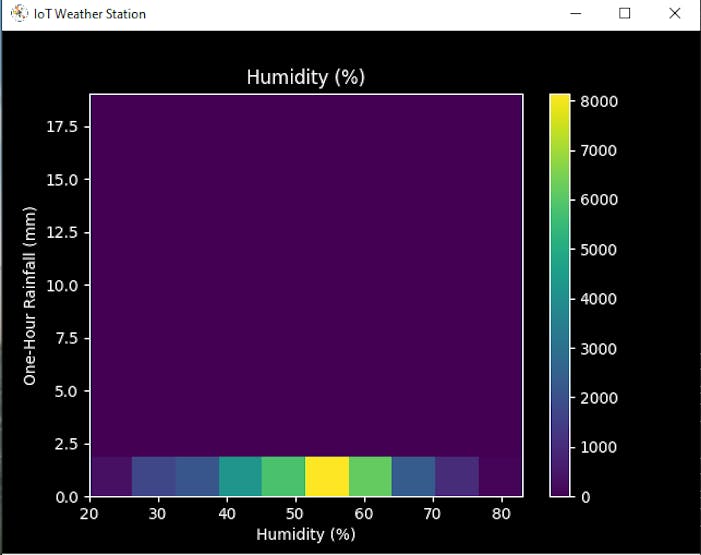Click the window title 'IoT Weather Station'

point(90,14)
